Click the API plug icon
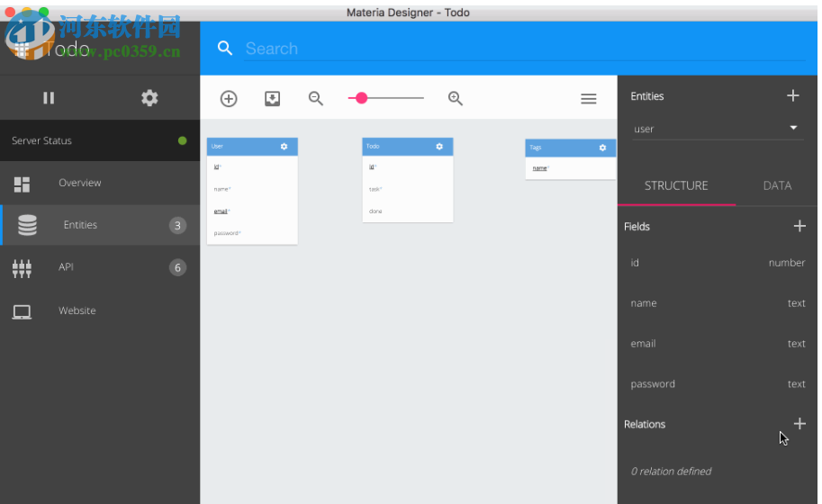The width and height of the screenshot is (822, 504). [x=22, y=268]
